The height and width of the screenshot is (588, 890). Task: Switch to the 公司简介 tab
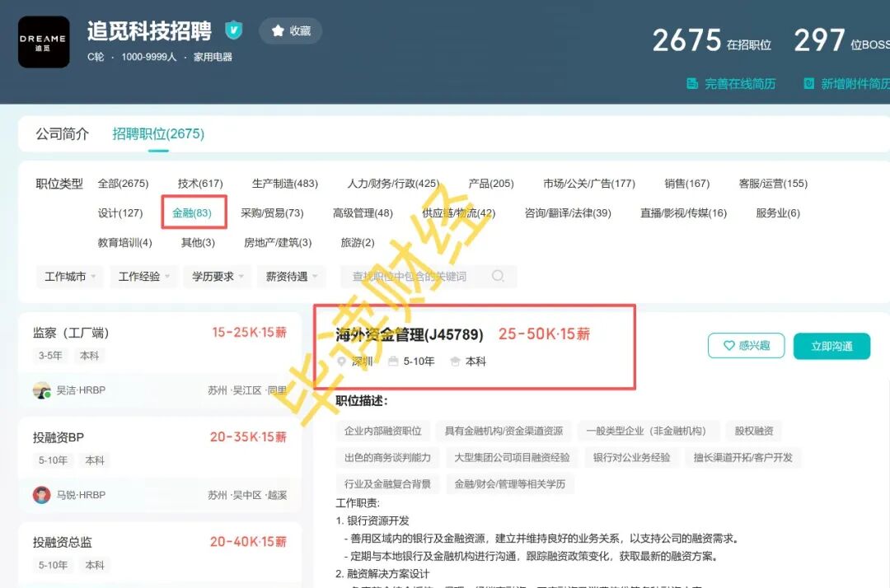point(63,133)
